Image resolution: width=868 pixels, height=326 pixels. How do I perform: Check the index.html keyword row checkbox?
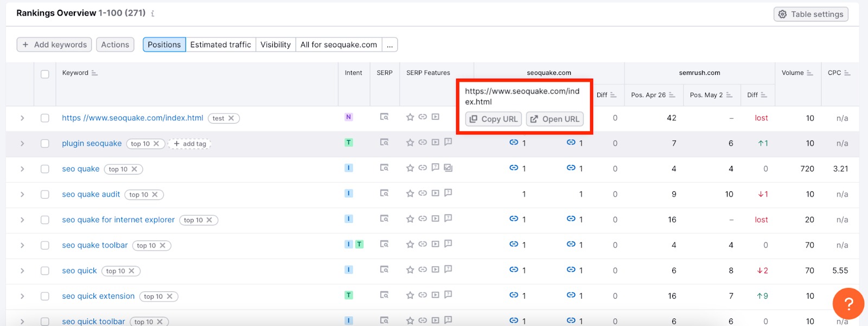click(45, 118)
